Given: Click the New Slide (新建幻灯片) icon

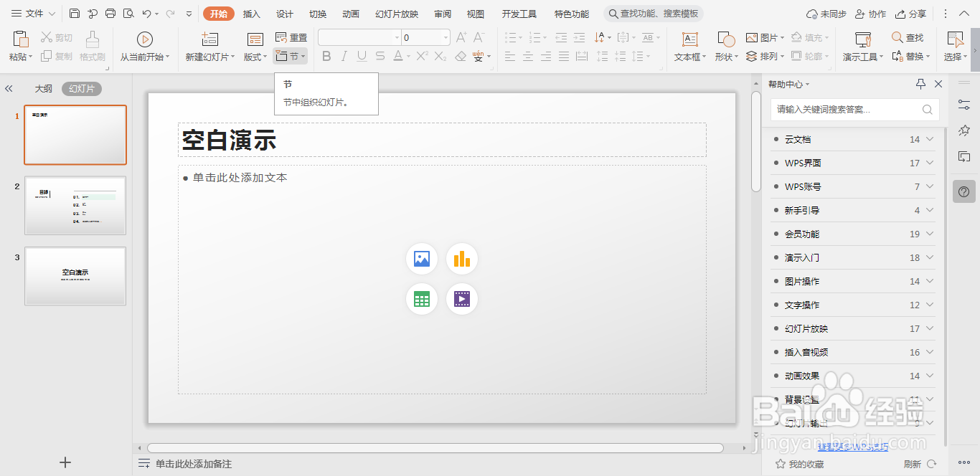Looking at the screenshot, I should click(x=209, y=39).
